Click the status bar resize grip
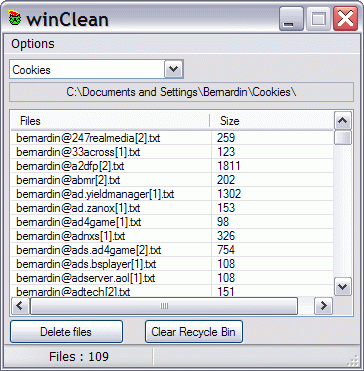Viewport: 364px width, 371px height. click(x=352, y=361)
